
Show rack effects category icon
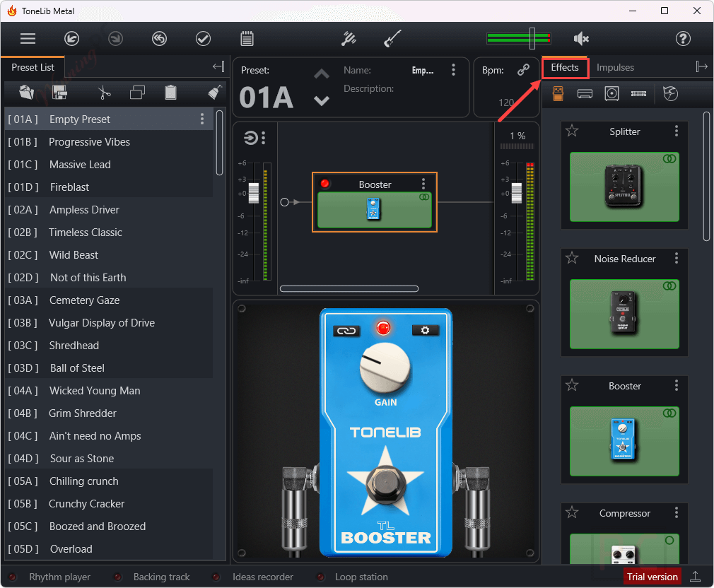(638, 94)
